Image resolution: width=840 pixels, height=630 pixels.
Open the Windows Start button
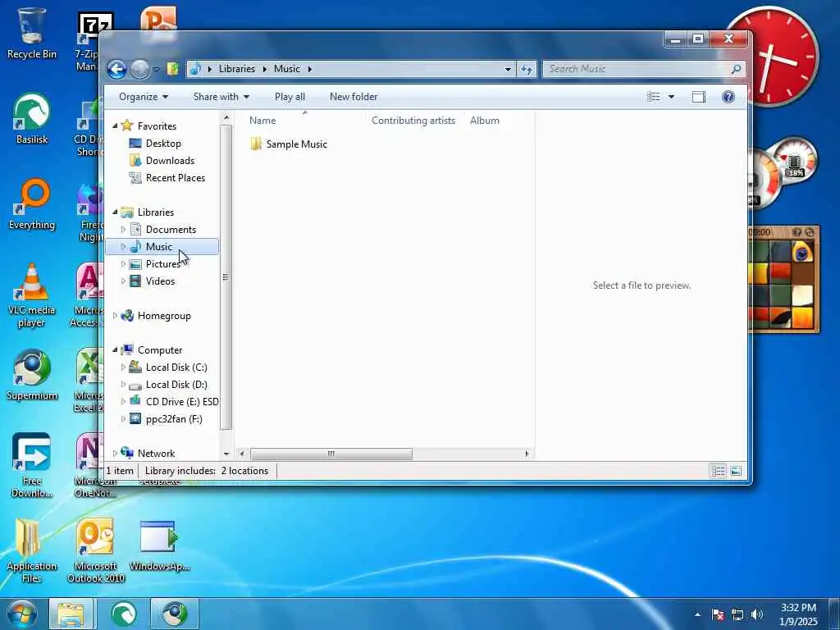click(x=21, y=614)
